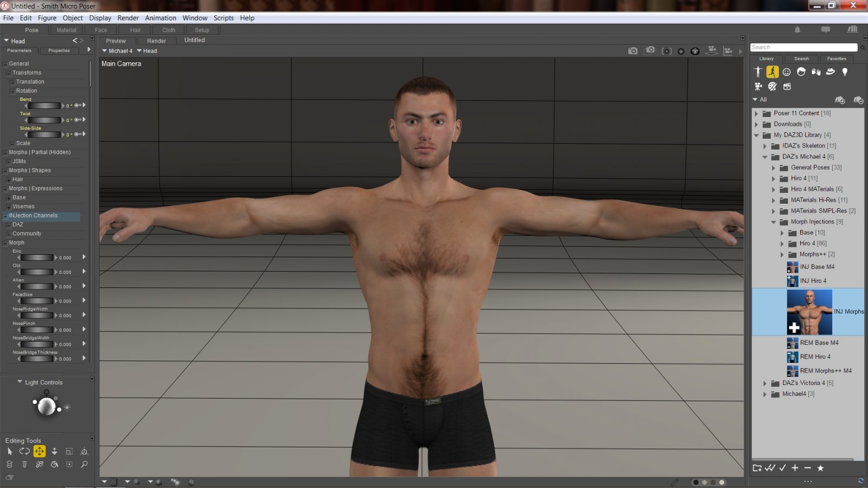Activate the Magnifier tool

click(x=84, y=464)
